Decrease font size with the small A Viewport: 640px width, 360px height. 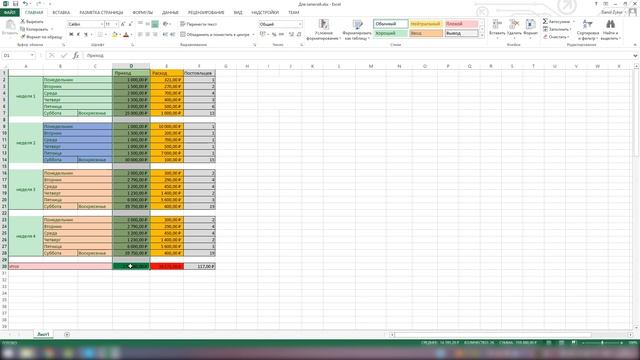click(x=130, y=24)
